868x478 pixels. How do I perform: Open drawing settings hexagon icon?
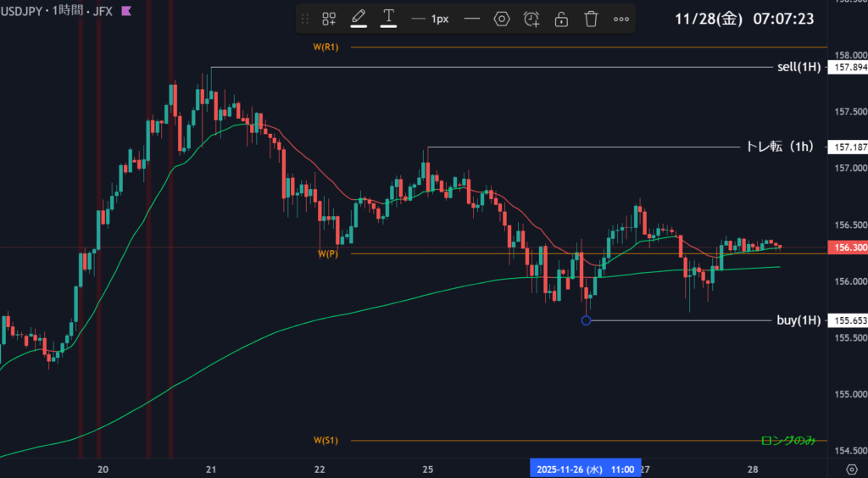(x=502, y=19)
